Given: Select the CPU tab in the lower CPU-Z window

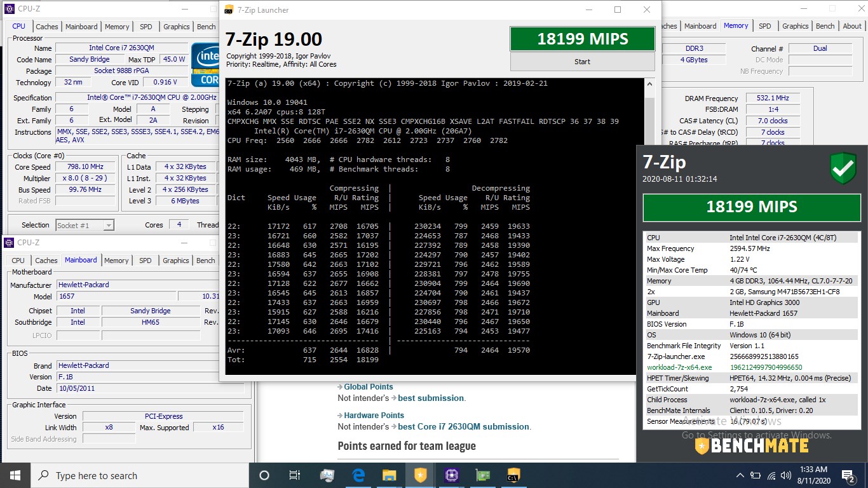Looking at the screenshot, I should [x=18, y=261].
